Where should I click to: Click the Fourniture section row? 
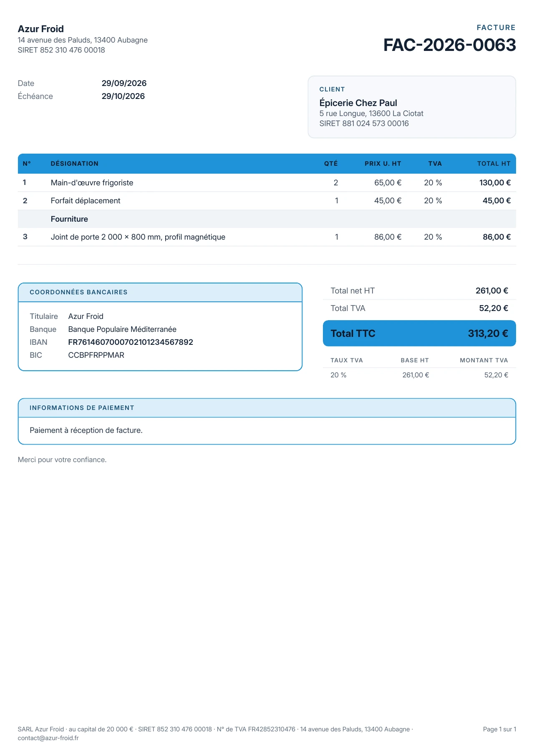pyautogui.click(x=267, y=219)
